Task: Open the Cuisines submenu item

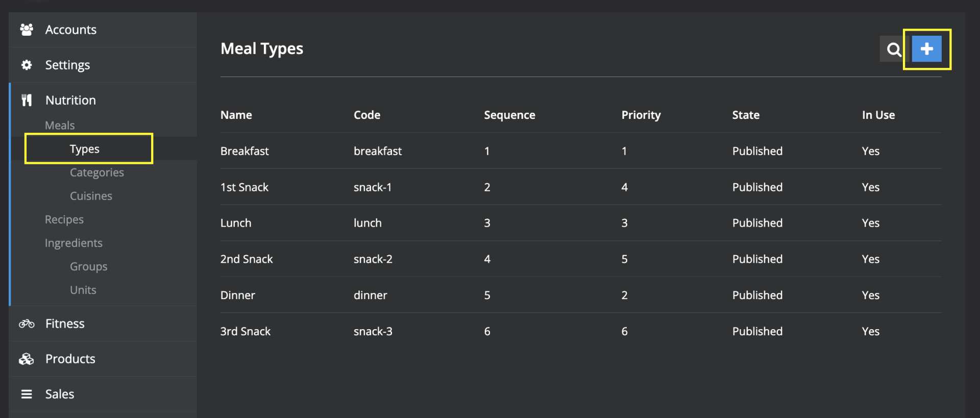Action: (91, 196)
